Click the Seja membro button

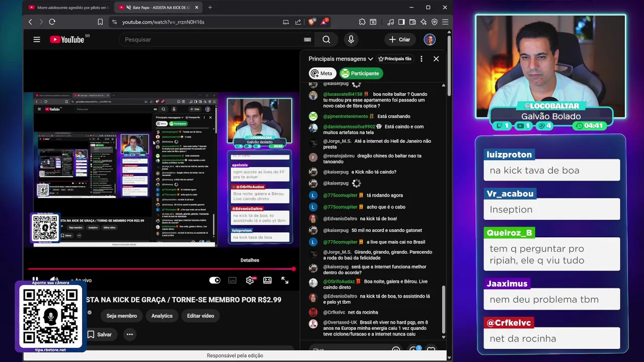(x=121, y=316)
